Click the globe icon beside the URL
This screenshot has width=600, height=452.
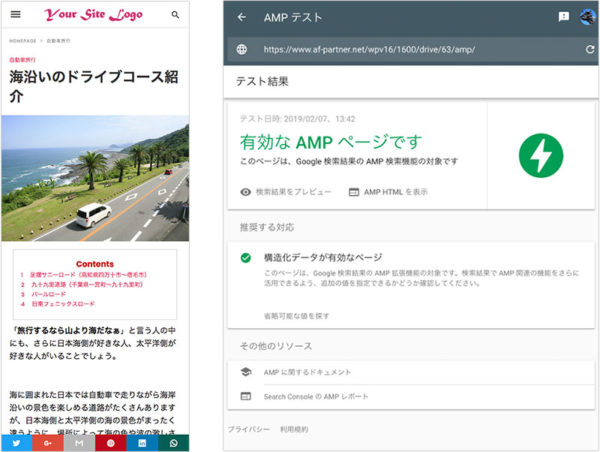click(x=242, y=49)
